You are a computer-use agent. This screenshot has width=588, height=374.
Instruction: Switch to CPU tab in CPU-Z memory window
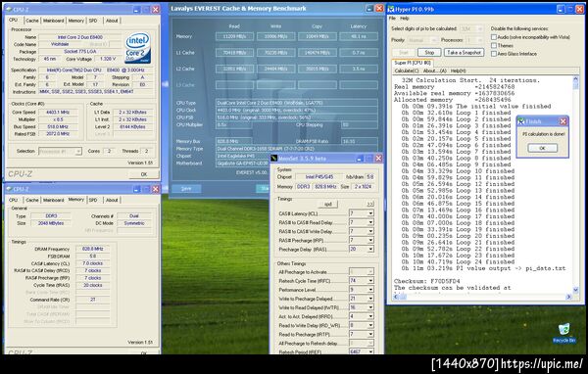tap(13, 200)
